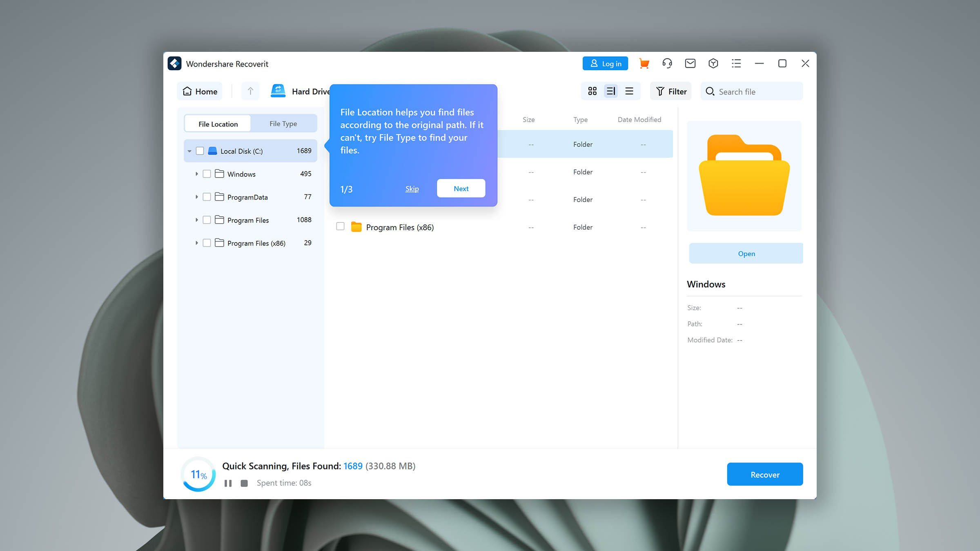Click the Search file input field
980x551 pixels.
pos(755,91)
